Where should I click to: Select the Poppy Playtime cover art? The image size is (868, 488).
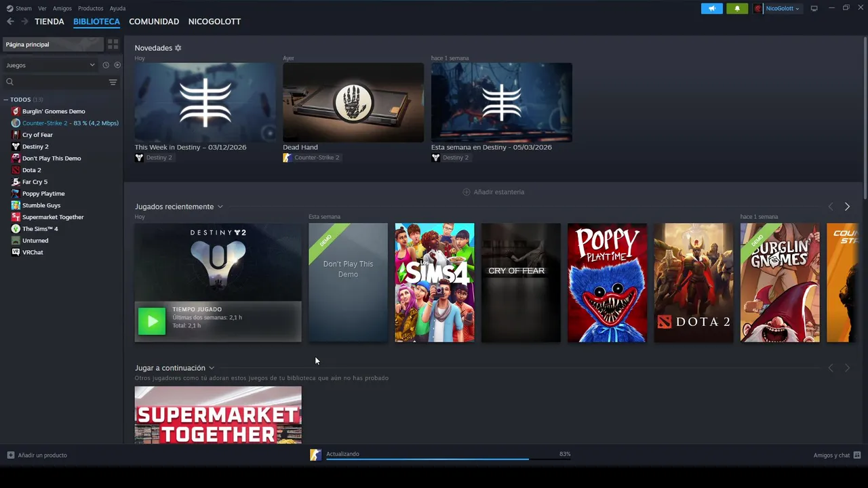tap(607, 283)
